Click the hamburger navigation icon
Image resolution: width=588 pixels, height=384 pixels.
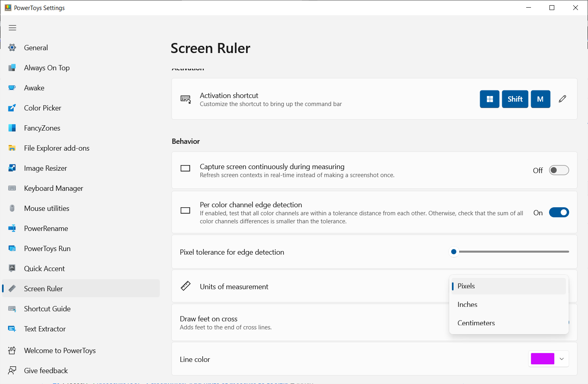(x=12, y=28)
